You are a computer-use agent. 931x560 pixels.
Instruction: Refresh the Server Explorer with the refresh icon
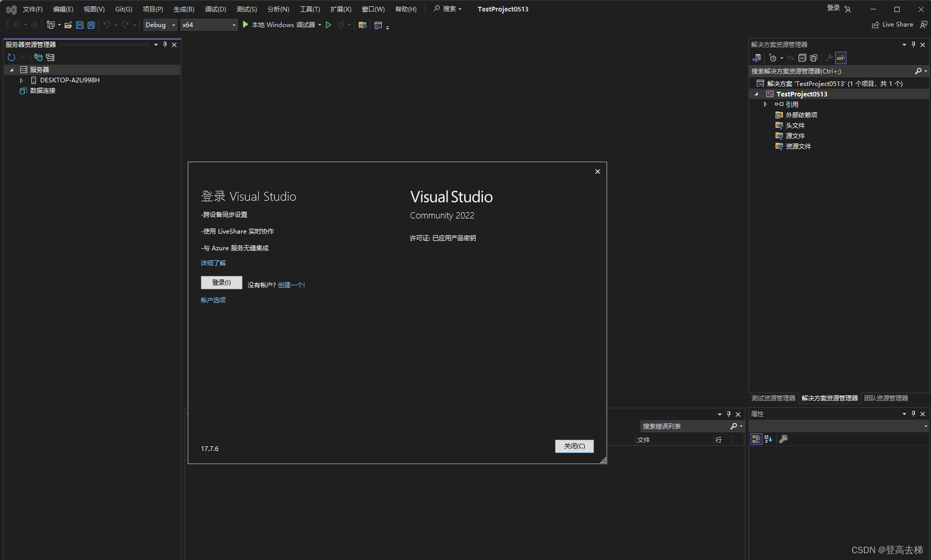pos(11,57)
